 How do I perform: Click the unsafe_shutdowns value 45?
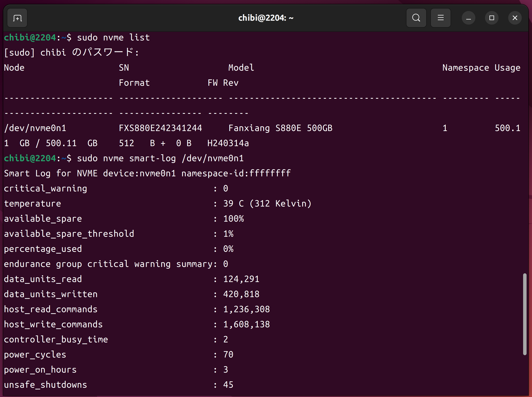(x=228, y=385)
